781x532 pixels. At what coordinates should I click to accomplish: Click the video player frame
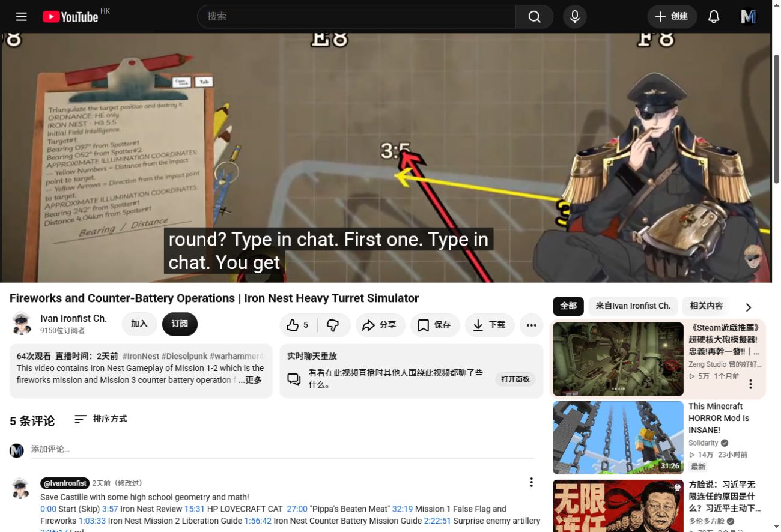click(386, 157)
